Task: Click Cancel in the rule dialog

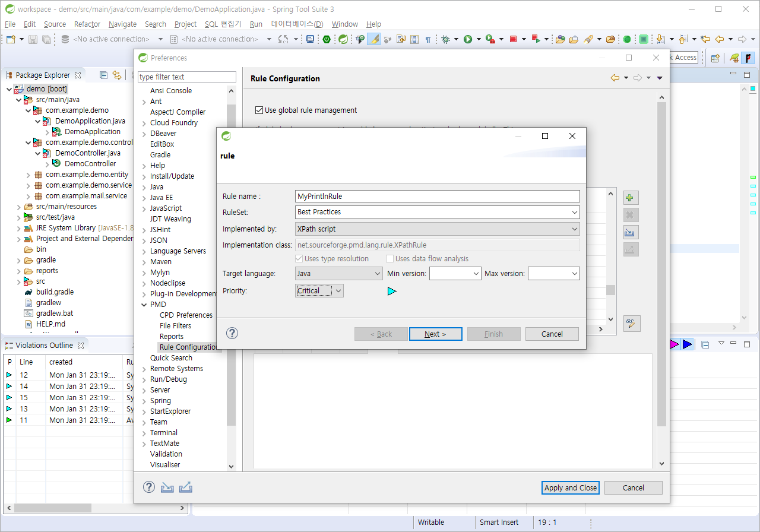Action: pyautogui.click(x=552, y=334)
